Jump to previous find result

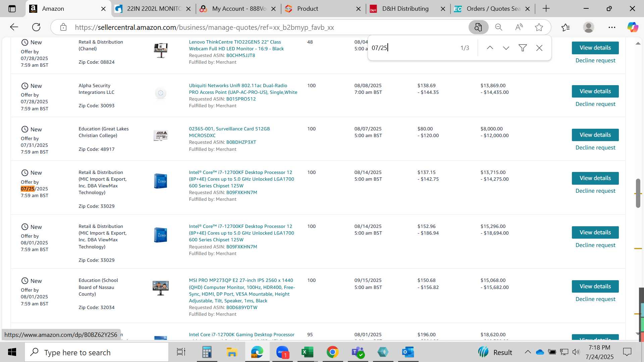click(490, 48)
